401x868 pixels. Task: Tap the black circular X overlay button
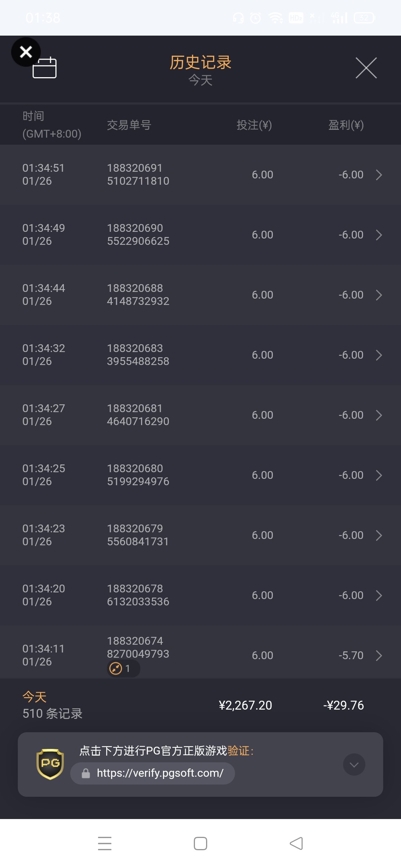[x=26, y=52]
